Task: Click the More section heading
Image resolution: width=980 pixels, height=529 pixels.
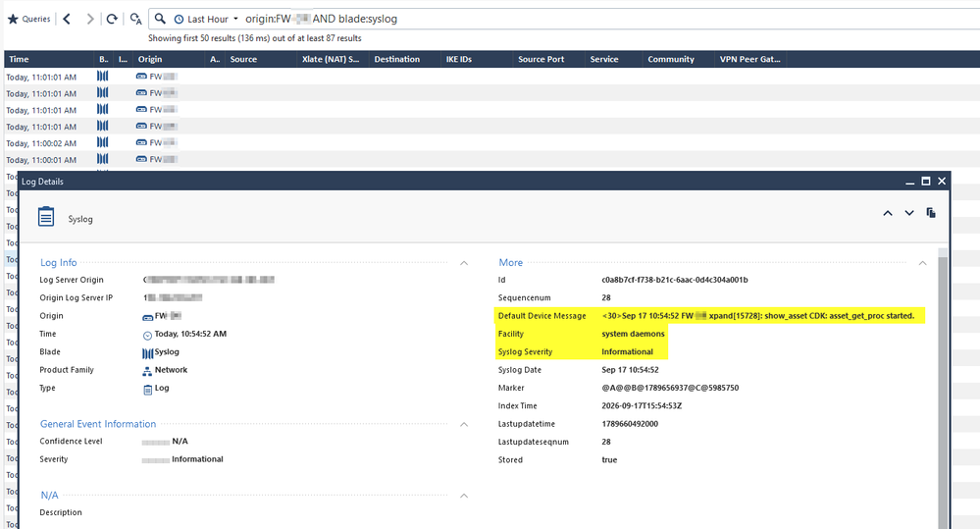Action: tap(511, 263)
